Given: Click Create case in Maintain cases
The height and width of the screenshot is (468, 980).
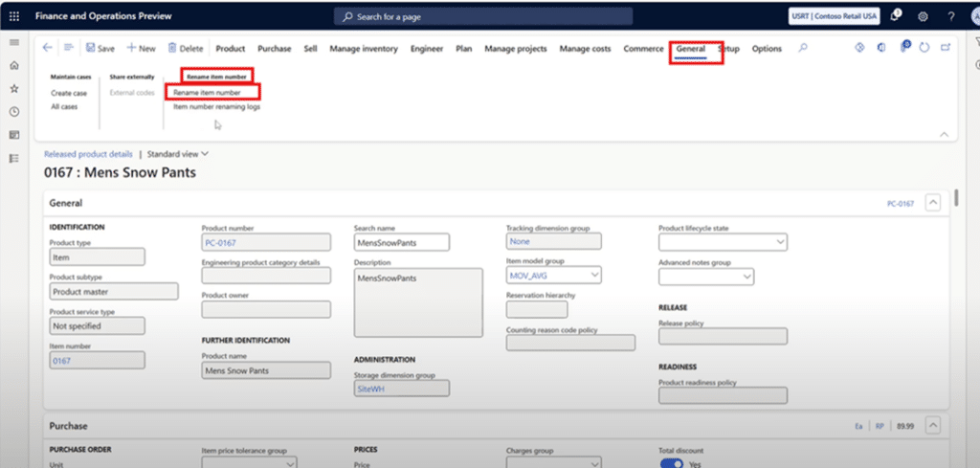Looking at the screenshot, I should point(69,93).
